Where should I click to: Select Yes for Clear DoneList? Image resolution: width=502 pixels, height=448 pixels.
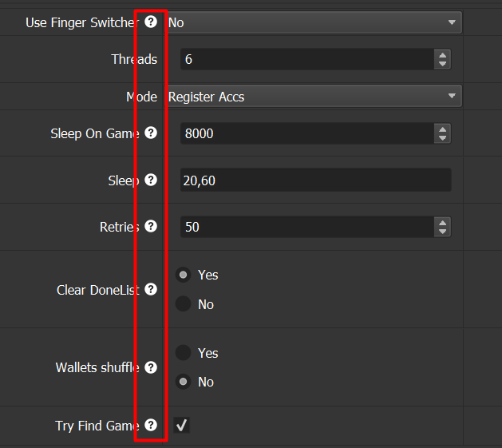pyautogui.click(x=184, y=275)
